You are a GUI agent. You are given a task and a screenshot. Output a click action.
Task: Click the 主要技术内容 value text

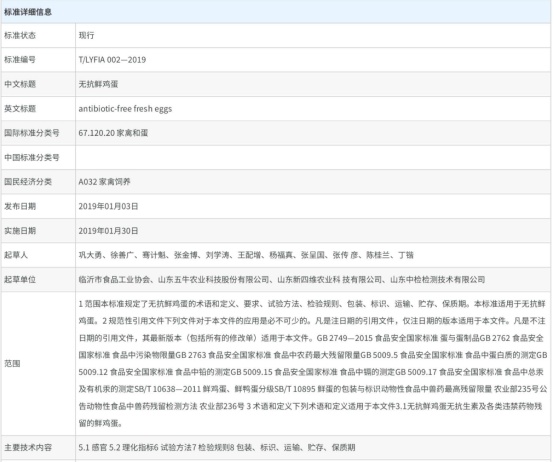point(217,448)
